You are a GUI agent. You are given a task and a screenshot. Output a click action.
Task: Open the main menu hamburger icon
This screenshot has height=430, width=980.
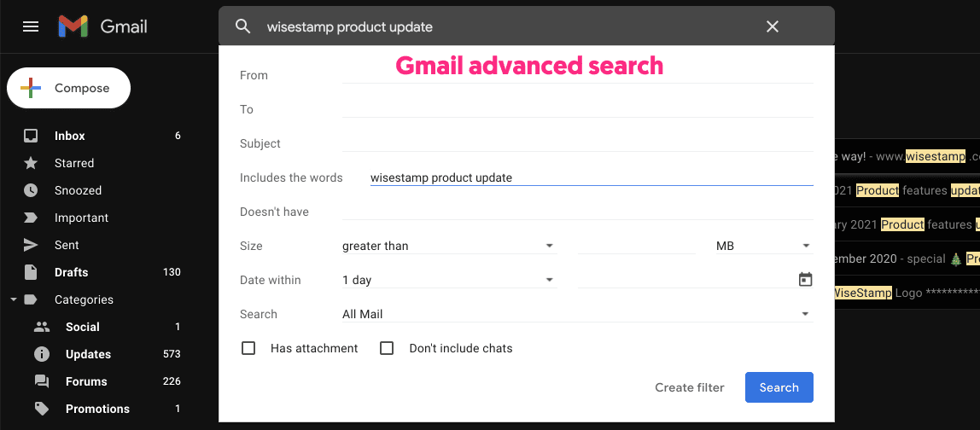pyautogui.click(x=31, y=26)
